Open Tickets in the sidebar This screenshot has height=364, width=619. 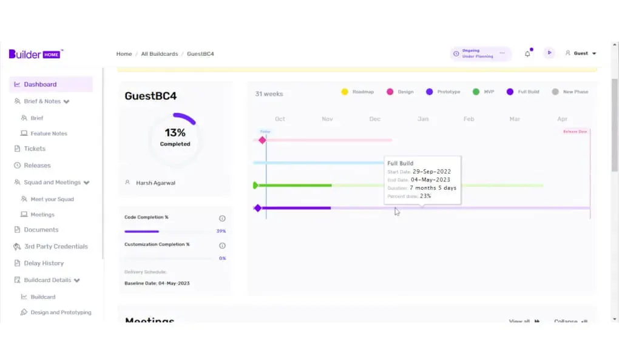pyautogui.click(x=35, y=149)
